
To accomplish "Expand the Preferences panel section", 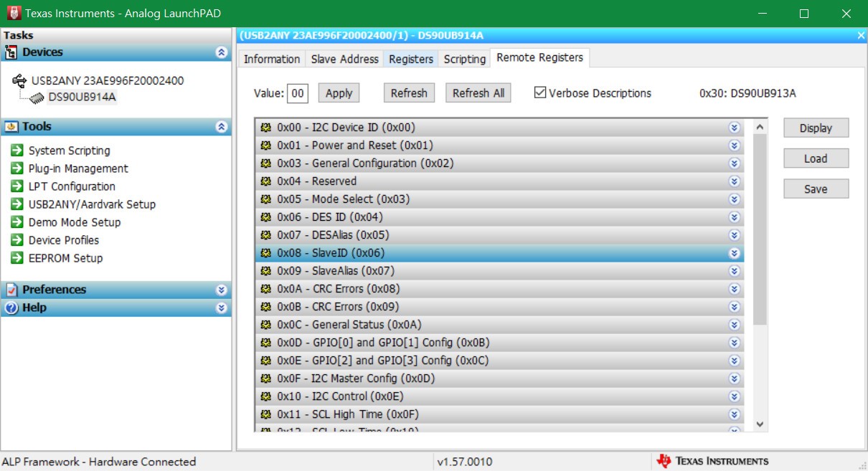I will coord(222,290).
